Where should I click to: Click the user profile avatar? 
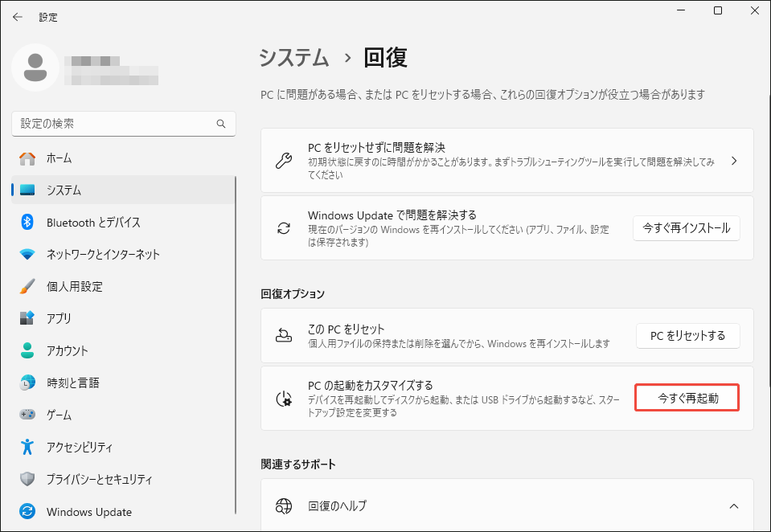[35, 68]
